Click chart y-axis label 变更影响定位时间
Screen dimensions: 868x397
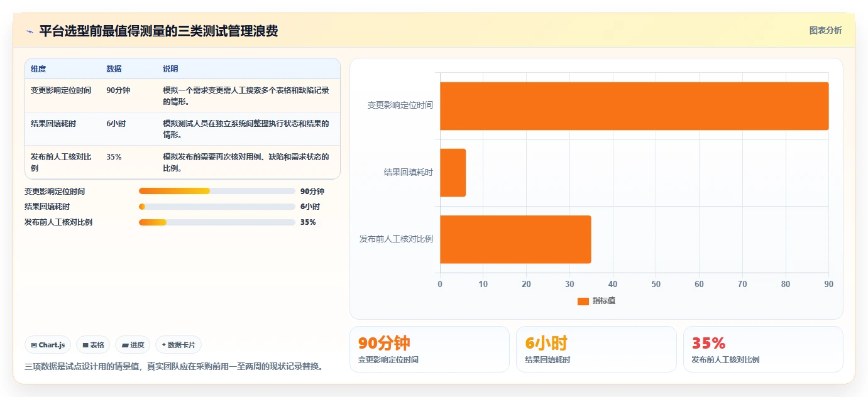[x=400, y=106]
